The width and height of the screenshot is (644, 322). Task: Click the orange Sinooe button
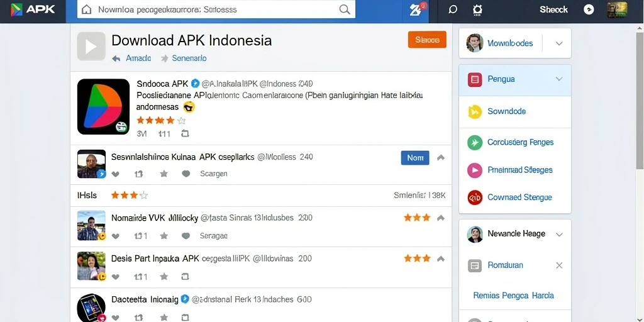(427, 40)
